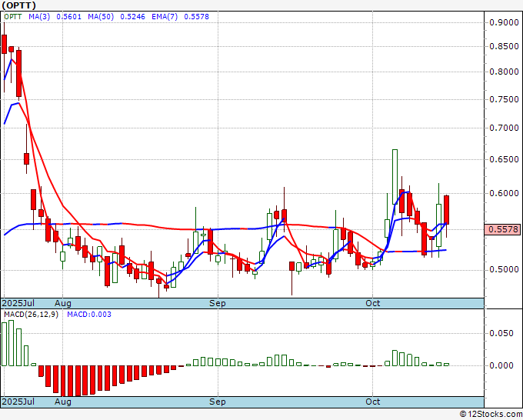Click the last red candlestick near 0.60

(x=446, y=210)
